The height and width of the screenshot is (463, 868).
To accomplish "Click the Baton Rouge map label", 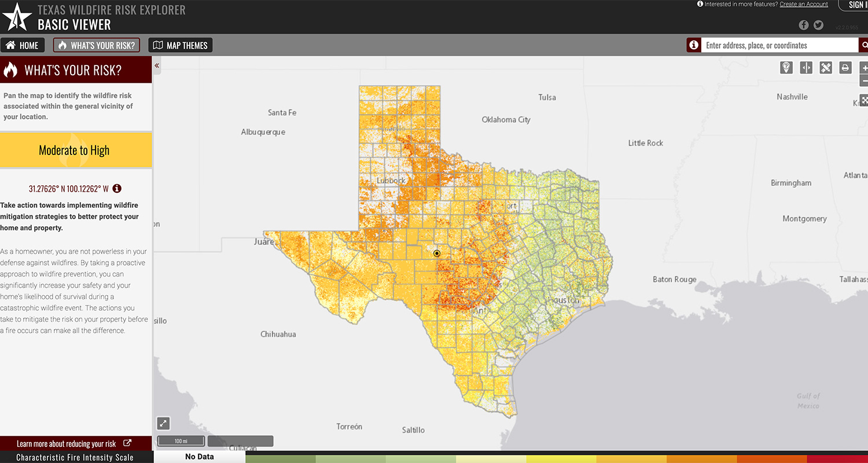I will click(675, 280).
